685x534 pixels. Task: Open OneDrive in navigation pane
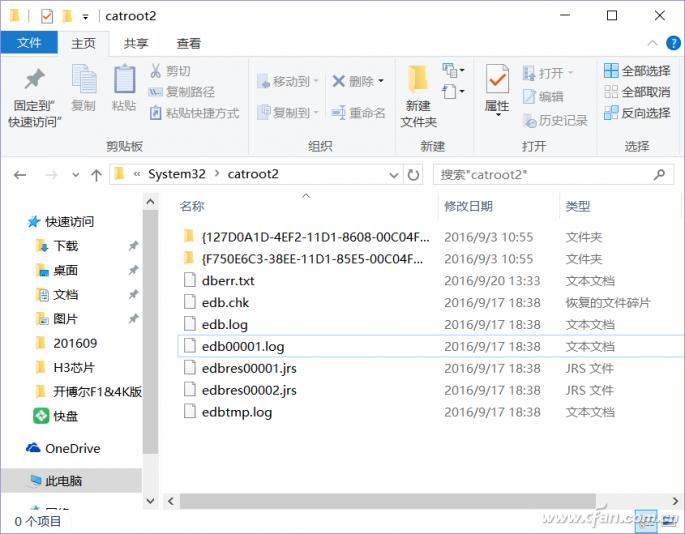63,448
